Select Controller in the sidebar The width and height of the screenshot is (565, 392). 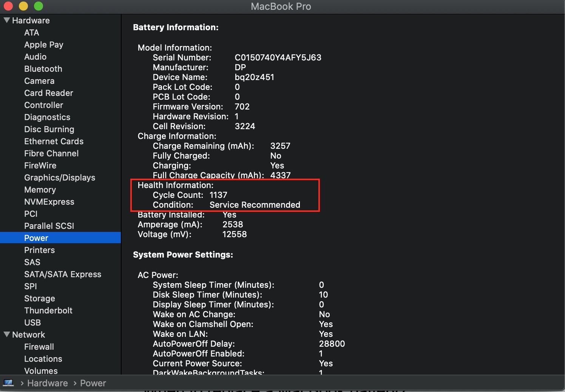(44, 105)
